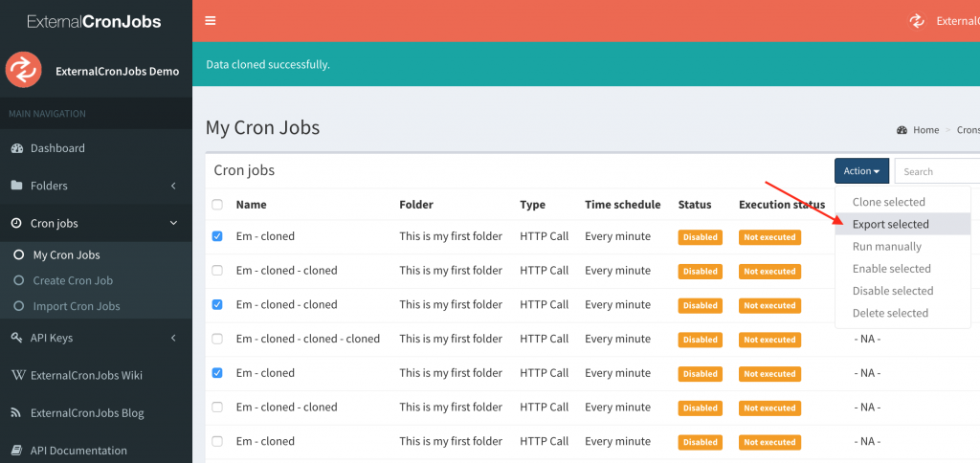Choose Enable selected from Action menu
Screen dimensions: 980x463
tap(902, 269)
